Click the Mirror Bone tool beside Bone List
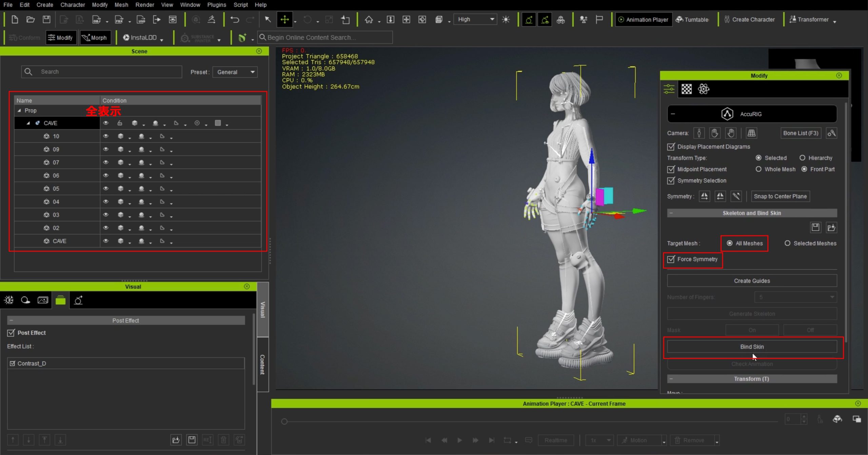 click(831, 133)
